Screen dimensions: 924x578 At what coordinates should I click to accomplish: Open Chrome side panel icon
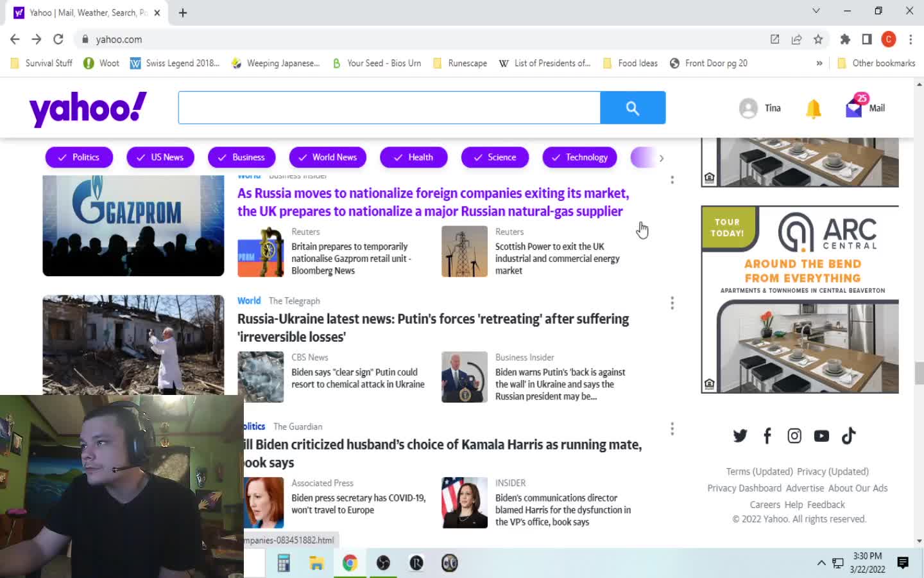[867, 39]
